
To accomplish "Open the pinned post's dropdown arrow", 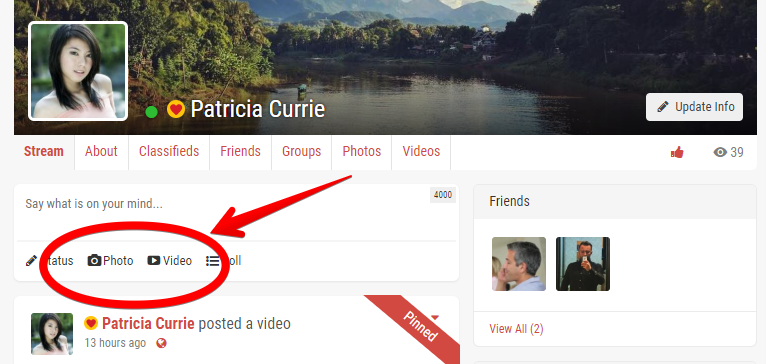I will point(434,318).
